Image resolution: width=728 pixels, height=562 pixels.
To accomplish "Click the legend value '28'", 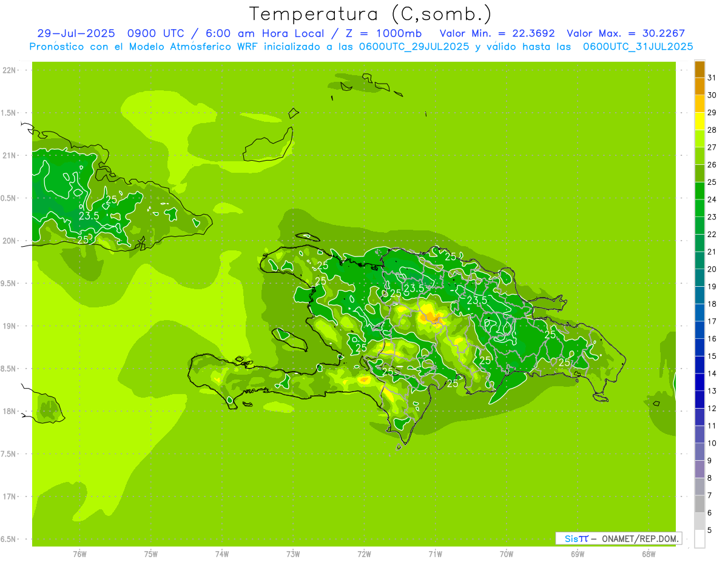I will click(712, 130).
